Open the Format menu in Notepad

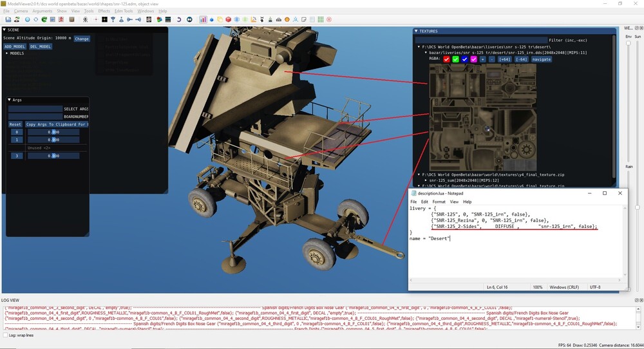pyautogui.click(x=439, y=202)
